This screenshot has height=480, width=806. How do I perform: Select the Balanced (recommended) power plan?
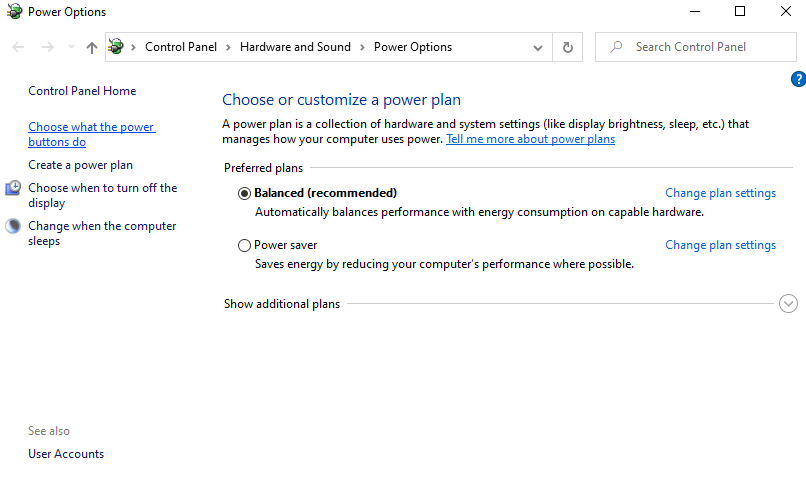pos(245,193)
